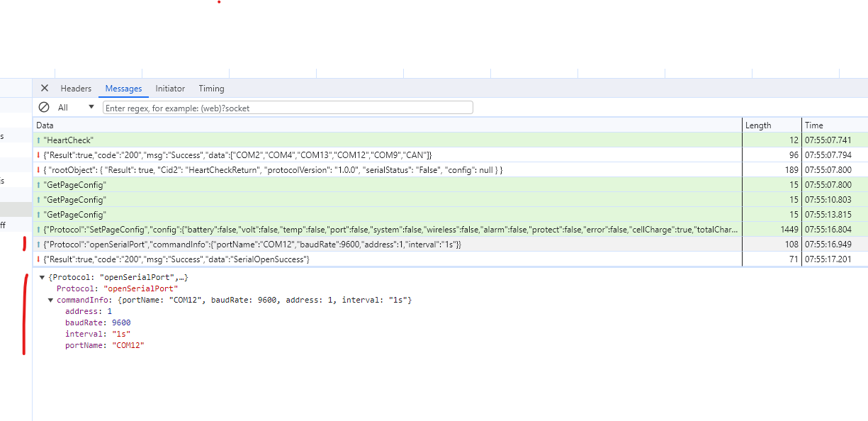The width and height of the screenshot is (868, 421).
Task: Select the GetPageConfig message at 07:55:07.800
Action: click(450, 185)
